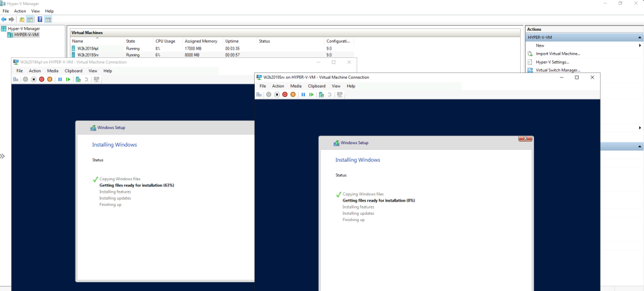Viewport: 644px width, 291px height.
Task: Open File menu in W2k2019Srv window
Action: 263,86
